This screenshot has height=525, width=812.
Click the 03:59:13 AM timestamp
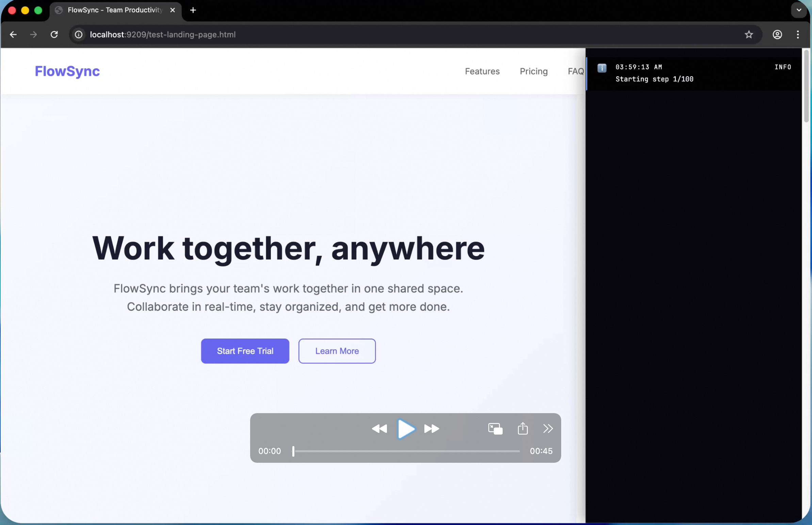pos(639,67)
